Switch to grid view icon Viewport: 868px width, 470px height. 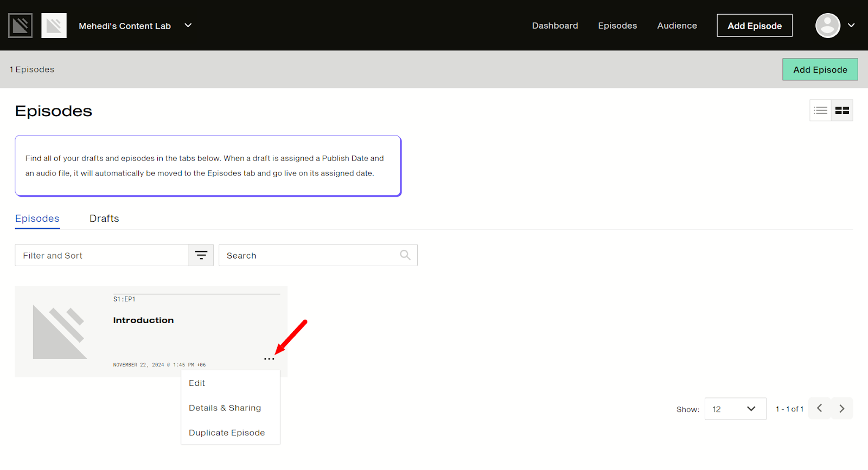point(842,110)
